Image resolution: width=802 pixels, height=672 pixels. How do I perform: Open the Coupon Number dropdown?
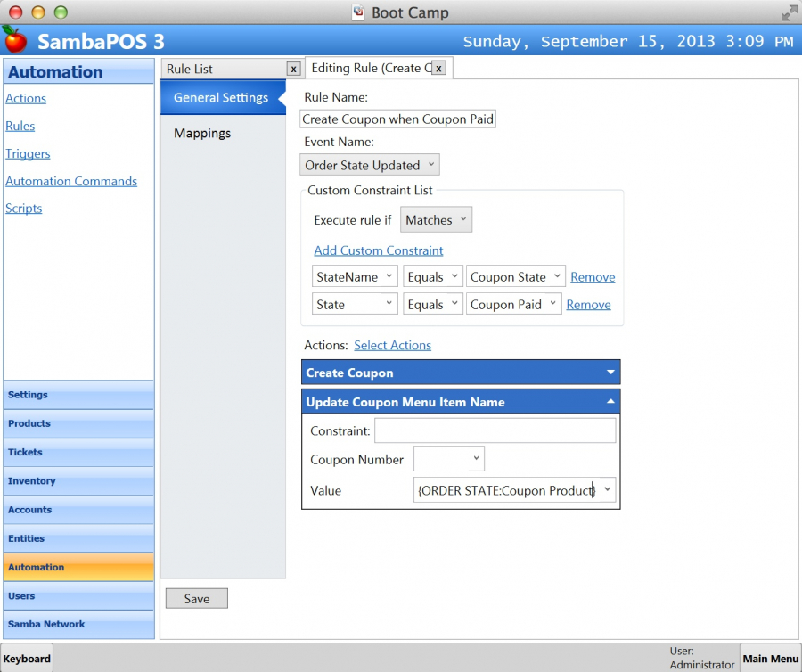click(x=449, y=460)
